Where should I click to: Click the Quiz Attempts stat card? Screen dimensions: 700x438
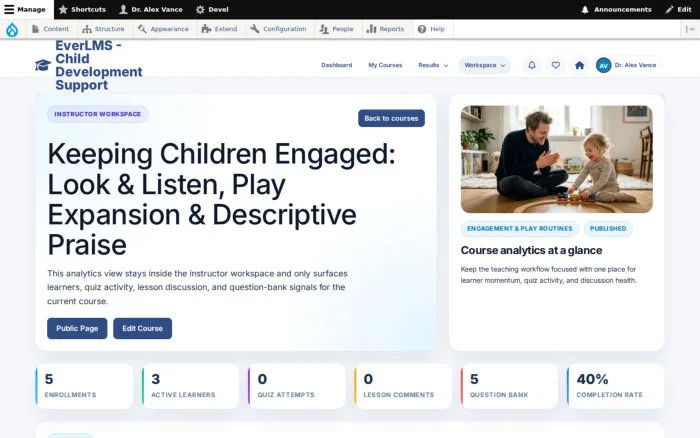297,386
